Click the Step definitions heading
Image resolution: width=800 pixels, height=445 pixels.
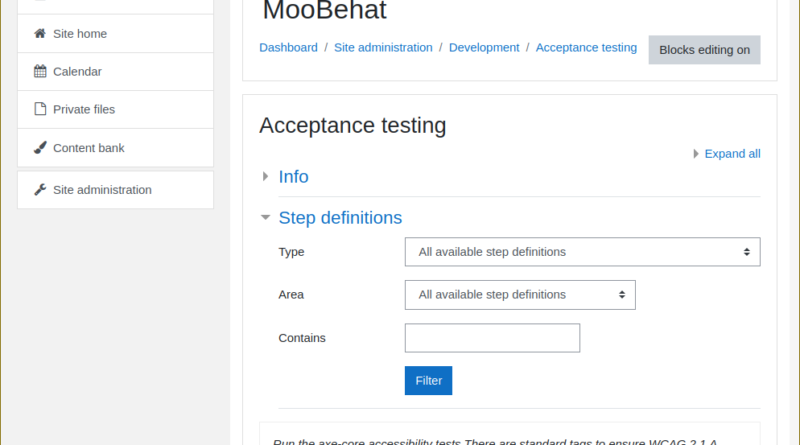[x=340, y=218]
